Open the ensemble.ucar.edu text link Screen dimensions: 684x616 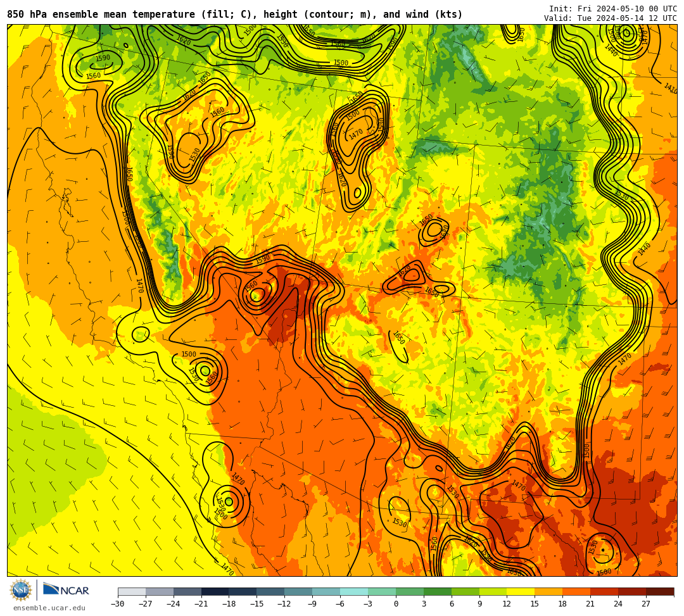[49, 608]
